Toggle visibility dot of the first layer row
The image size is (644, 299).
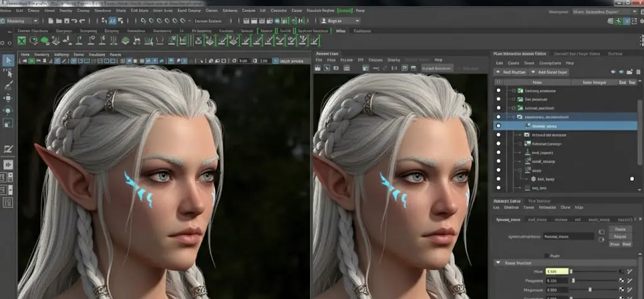499,91
